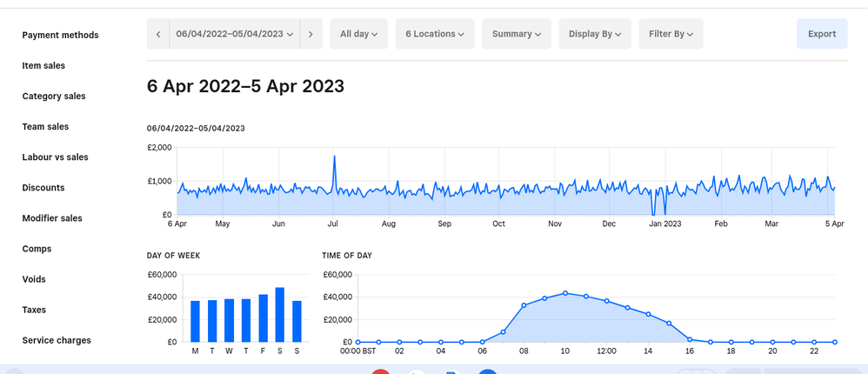Click the 10 o'clock peak point on Time of Day chart
868x374 pixels.
565,293
